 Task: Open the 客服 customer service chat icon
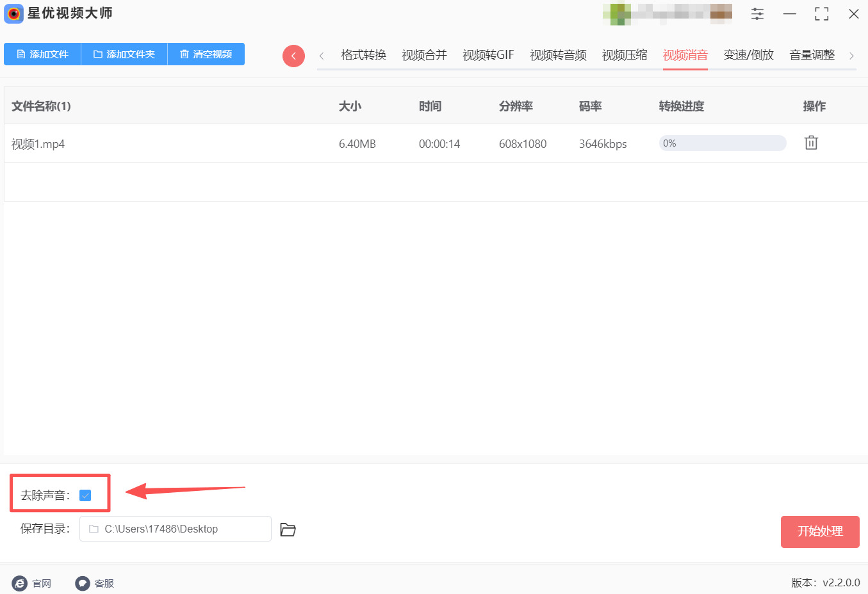[x=83, y=583]
